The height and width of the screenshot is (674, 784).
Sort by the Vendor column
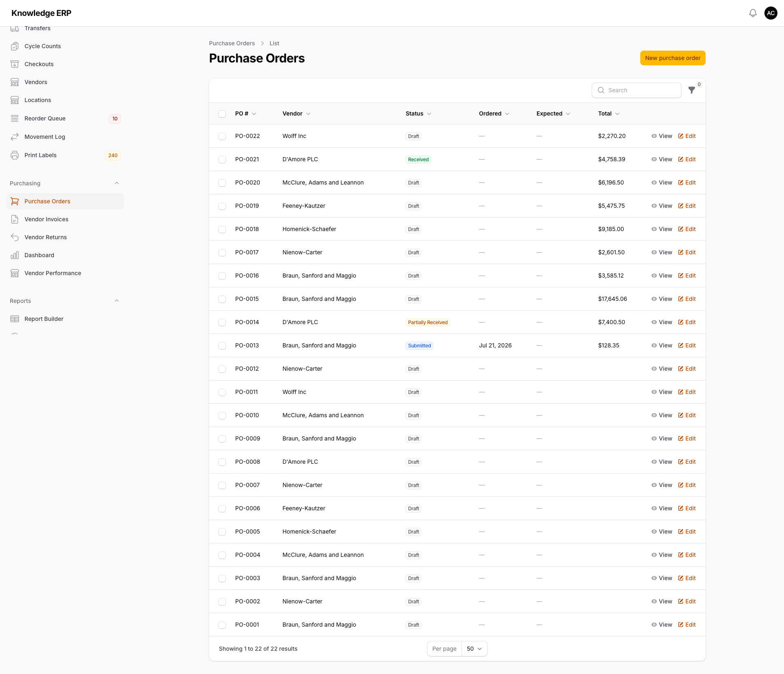point(296,113)
